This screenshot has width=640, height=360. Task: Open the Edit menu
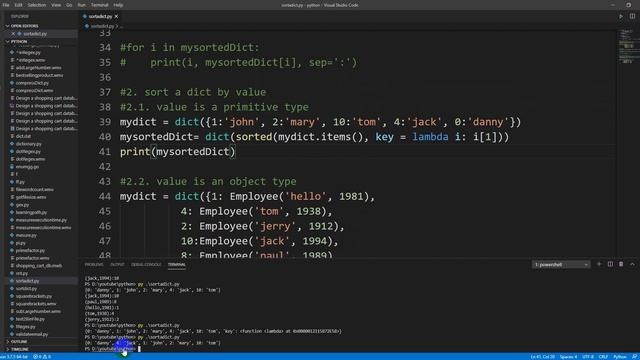click(18, 5)
